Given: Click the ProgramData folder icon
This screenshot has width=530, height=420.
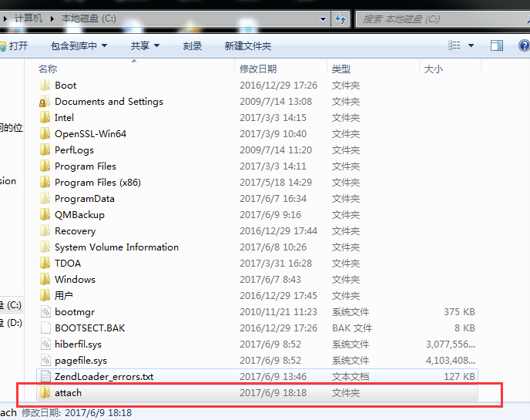Looking at the screenshot, I should [x=45, y=199].
